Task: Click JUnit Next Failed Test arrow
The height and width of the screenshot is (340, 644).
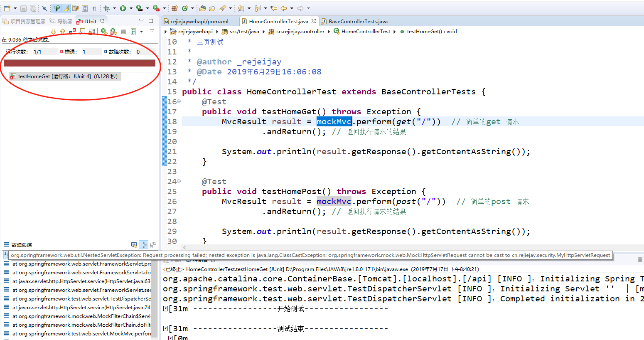Action: tap(53, 32)
